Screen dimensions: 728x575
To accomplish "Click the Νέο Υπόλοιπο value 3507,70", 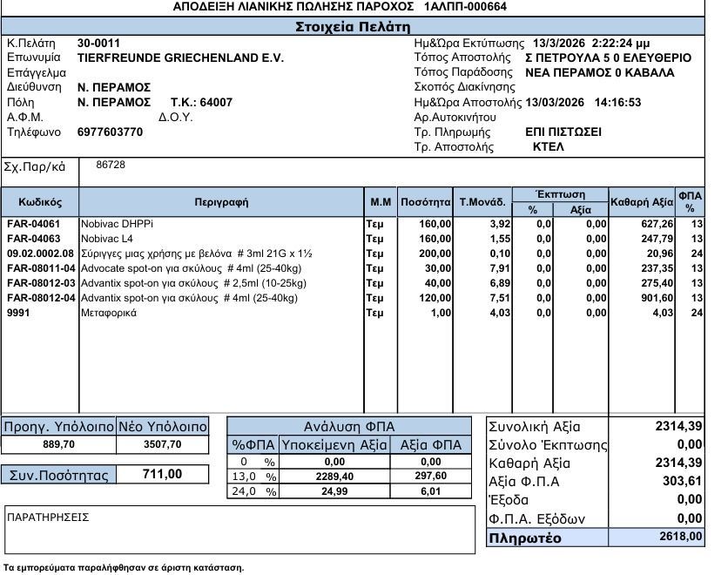I will [x=163, y=444].
